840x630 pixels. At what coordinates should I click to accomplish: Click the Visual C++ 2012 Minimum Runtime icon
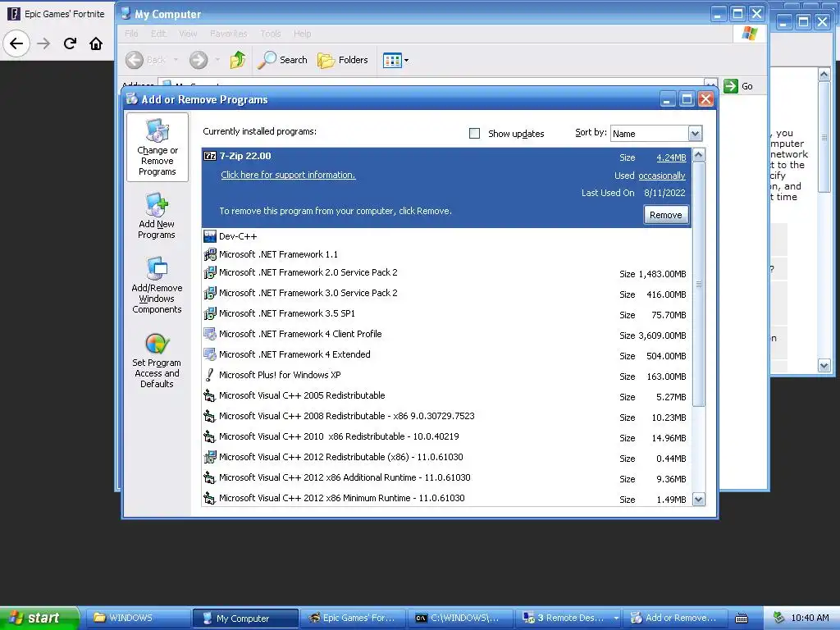coord(210,498)
